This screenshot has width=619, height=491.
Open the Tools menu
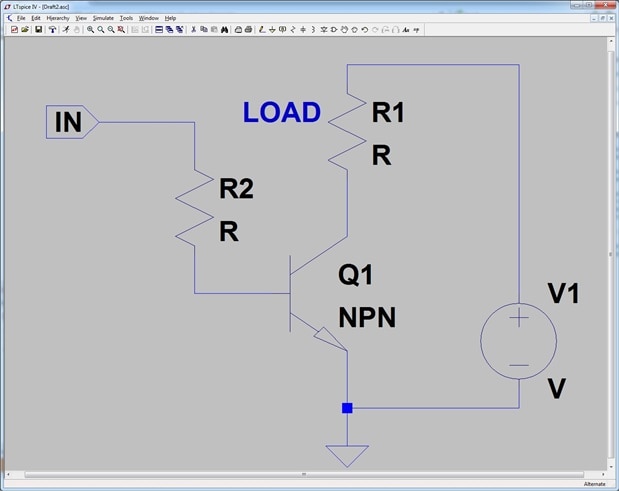(126, 18)
